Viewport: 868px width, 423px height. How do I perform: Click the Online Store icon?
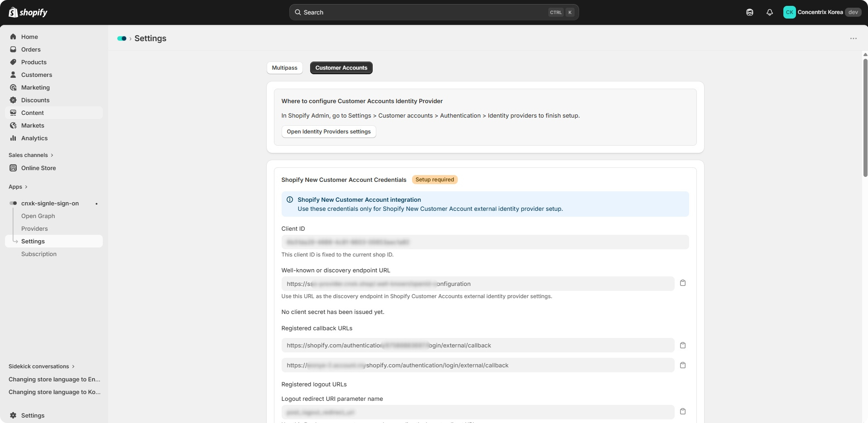[x=13, y=168]
